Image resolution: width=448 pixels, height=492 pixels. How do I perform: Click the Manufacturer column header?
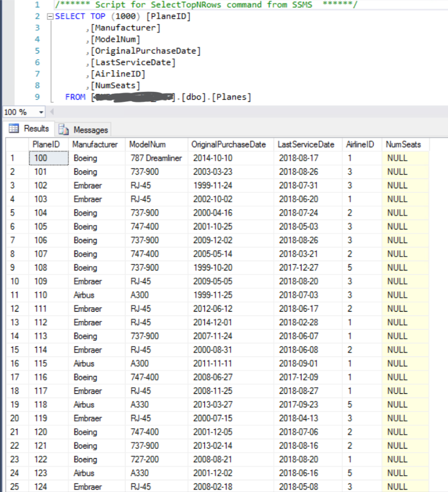(x=94, y=144)
